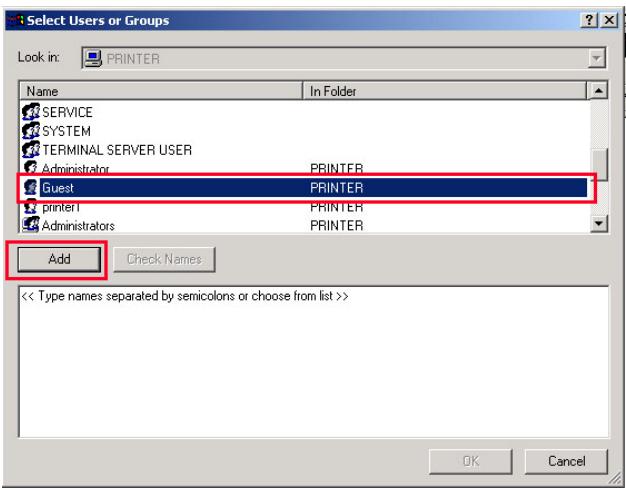
Task: Click the Administrator user icon
Action: tap(31, 168)
